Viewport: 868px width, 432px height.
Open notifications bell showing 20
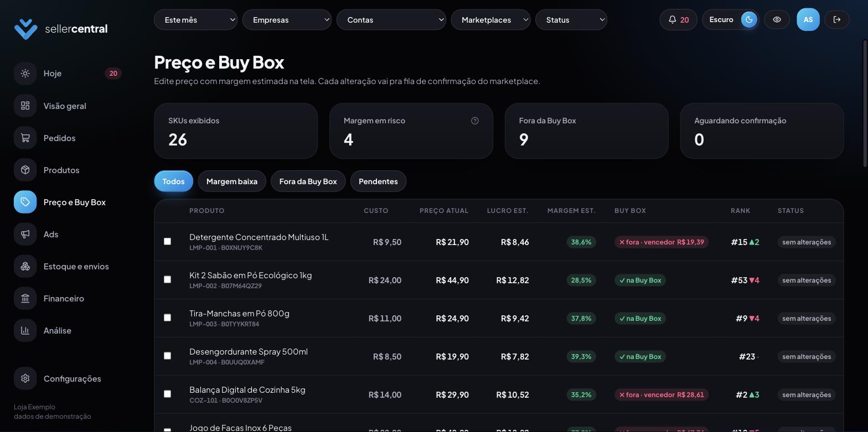(678, 20)
